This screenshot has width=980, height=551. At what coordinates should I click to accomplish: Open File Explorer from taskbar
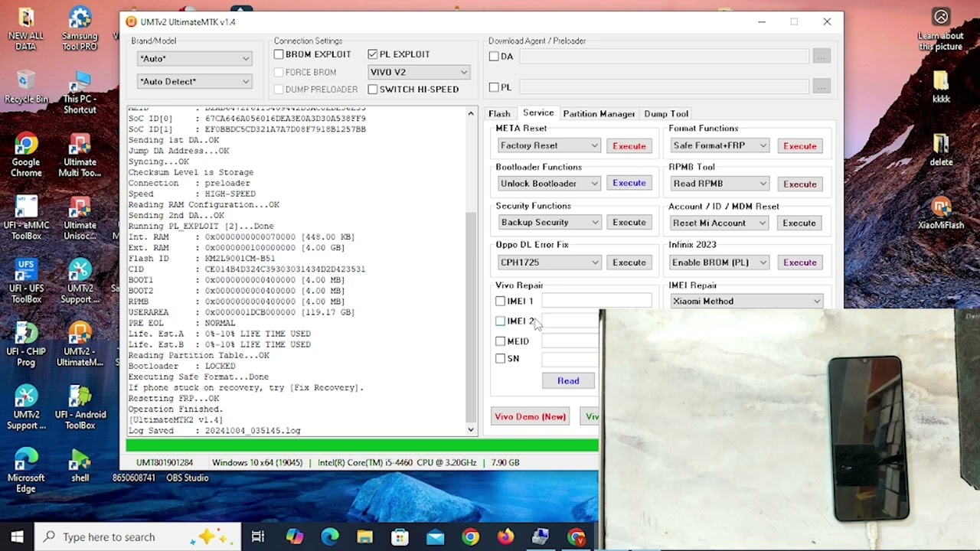pos(365,536)
